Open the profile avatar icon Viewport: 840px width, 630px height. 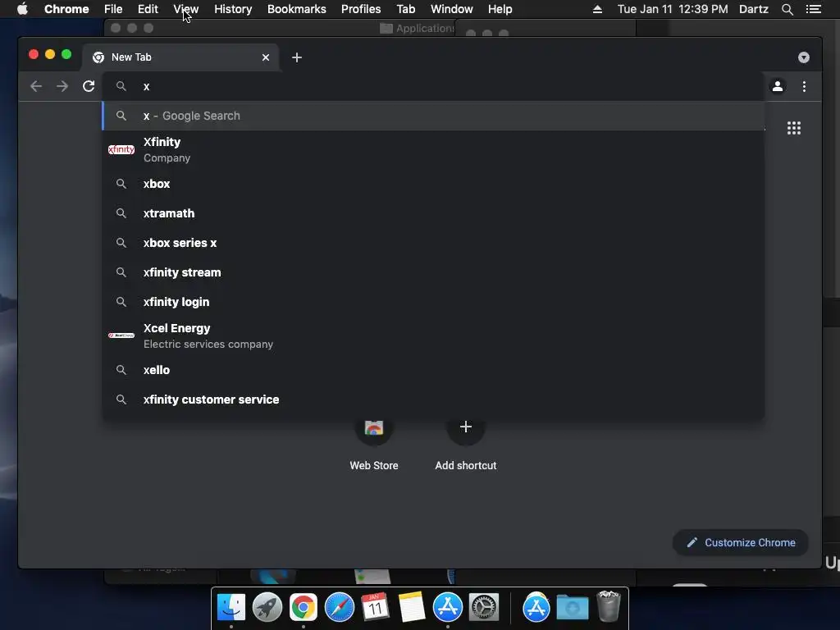click(778, 86)
